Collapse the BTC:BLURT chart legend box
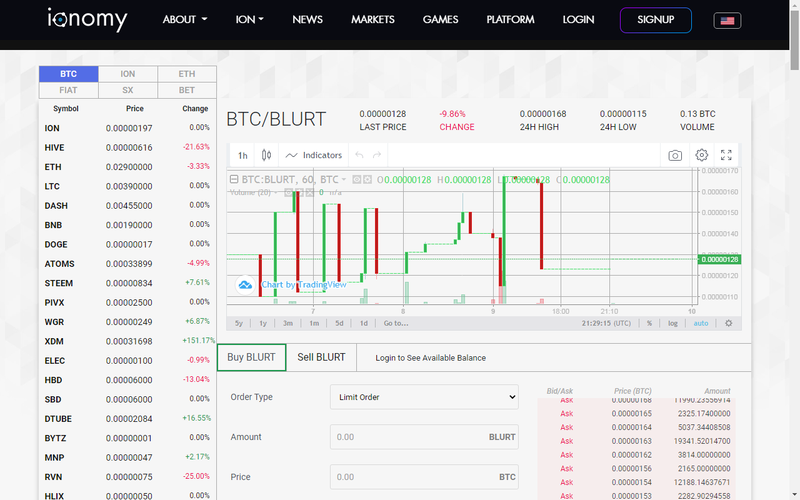Image resolution: width=800 pixels, height=500 pixels. click(x=234, y=180)
